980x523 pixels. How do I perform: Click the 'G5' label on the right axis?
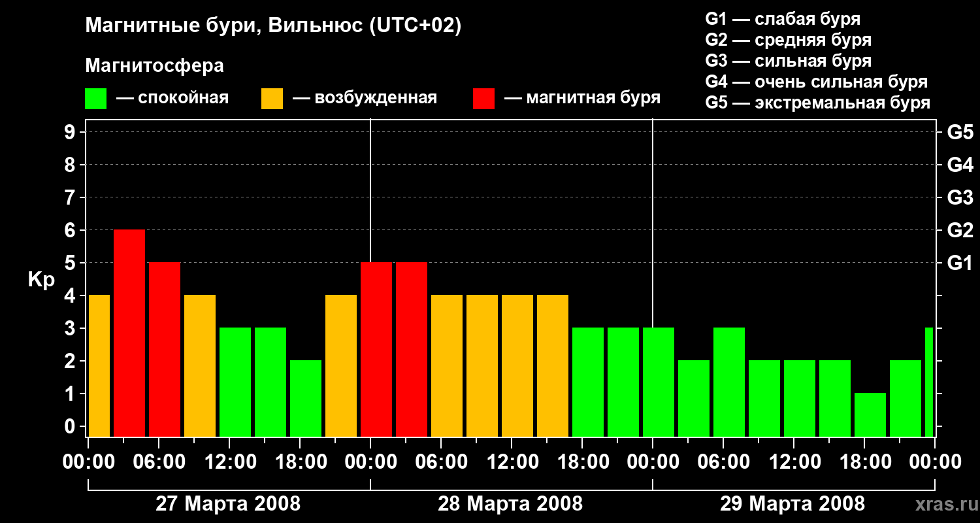point(960,132)
